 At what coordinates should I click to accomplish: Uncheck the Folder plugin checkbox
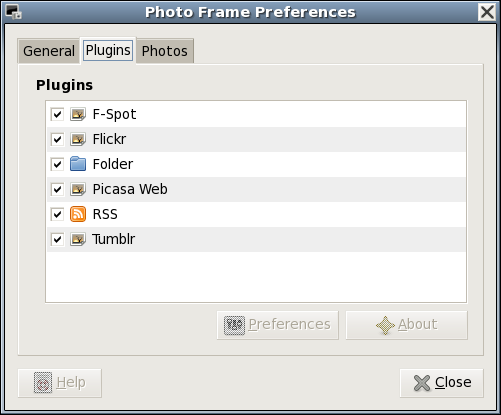(57, 164)
